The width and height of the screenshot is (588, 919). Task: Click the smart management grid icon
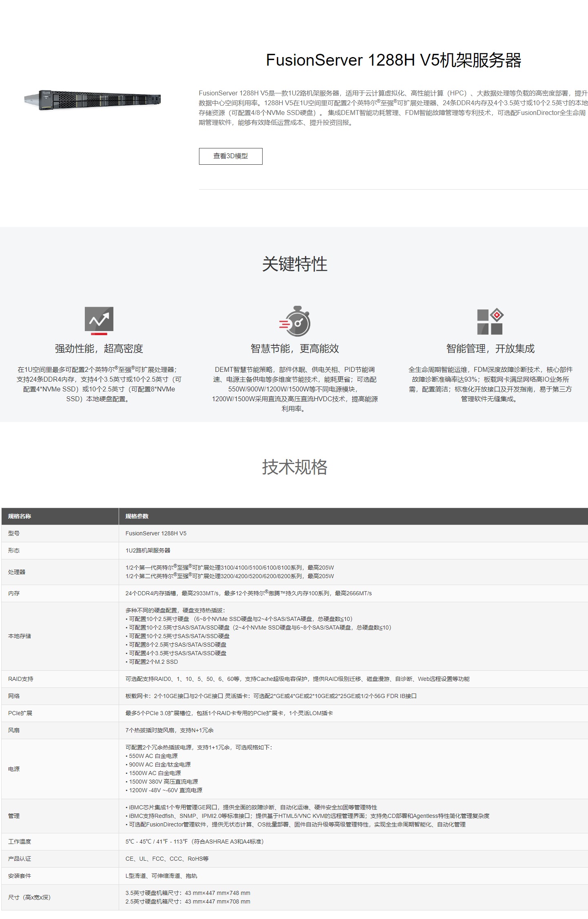click(490, 322)
